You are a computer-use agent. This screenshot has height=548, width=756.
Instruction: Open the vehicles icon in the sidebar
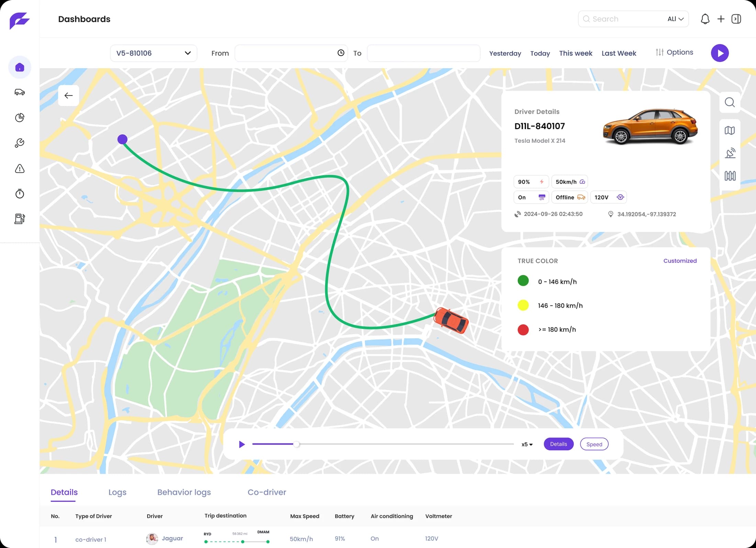click(20, 92)
